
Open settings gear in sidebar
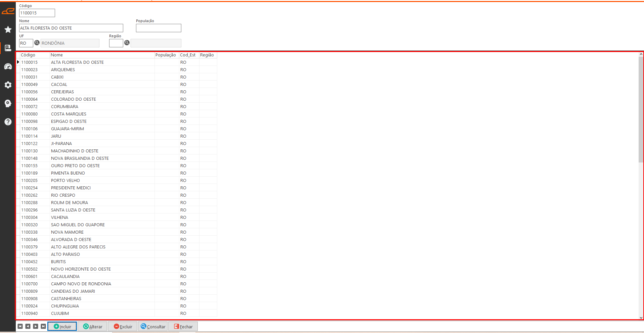pyautogui.click(x=8, y=85)
